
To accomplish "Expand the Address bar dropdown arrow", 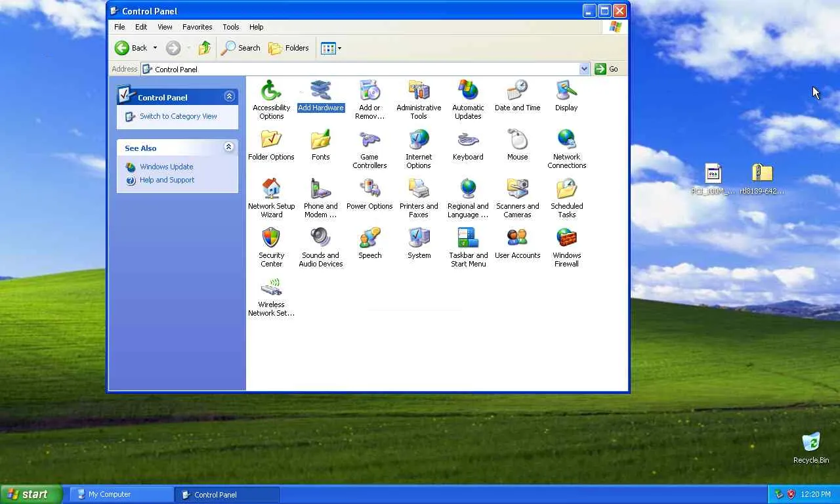I will point(584,69).
